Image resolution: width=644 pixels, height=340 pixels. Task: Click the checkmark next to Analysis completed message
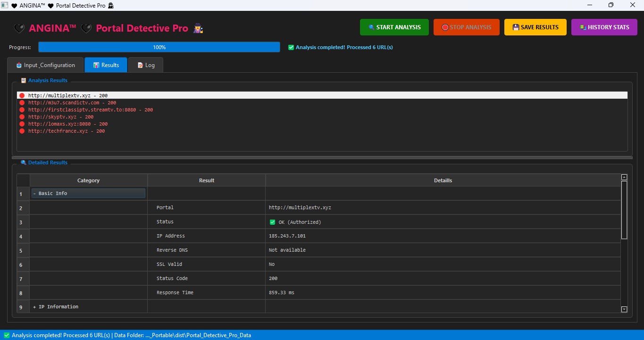(x=291, y=47)
